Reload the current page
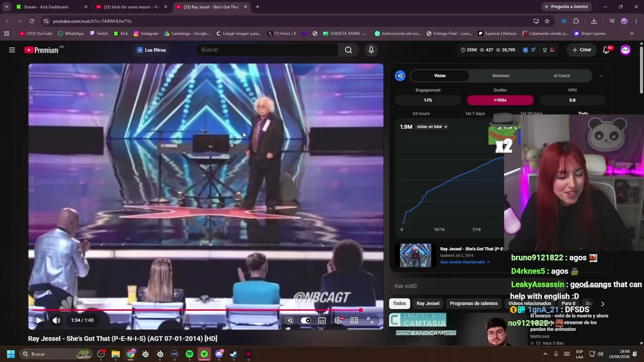The image size is (644, 362). 32,21
